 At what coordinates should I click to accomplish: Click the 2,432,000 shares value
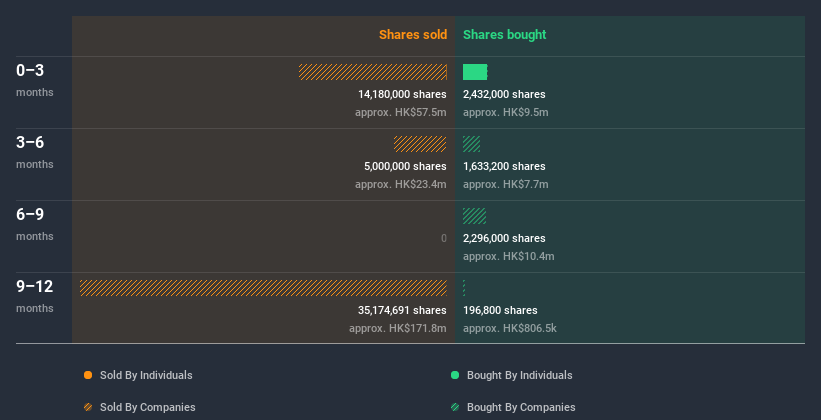click(504, 94)
